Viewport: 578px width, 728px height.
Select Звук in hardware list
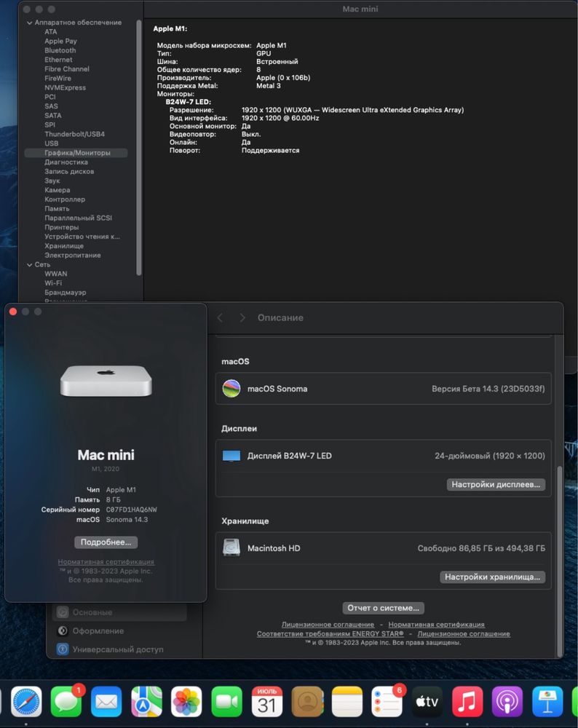pos(52,181)
